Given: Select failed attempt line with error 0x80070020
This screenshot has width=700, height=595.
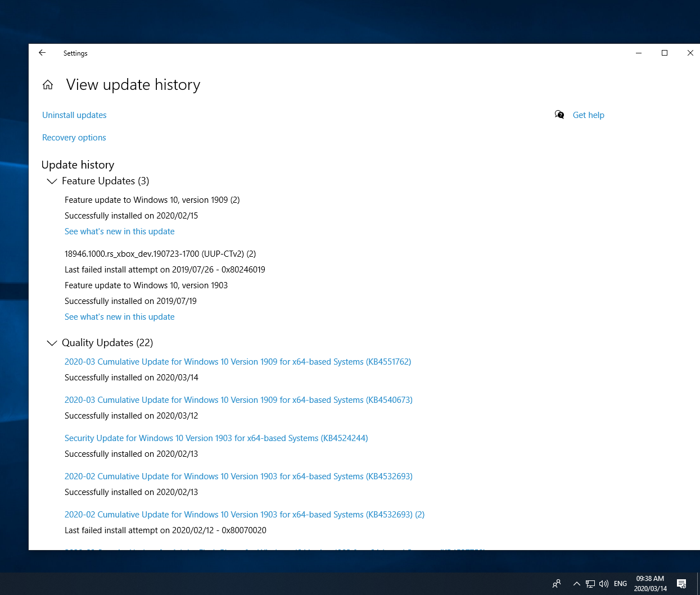Looking at the screenshot, I should 165,530.
